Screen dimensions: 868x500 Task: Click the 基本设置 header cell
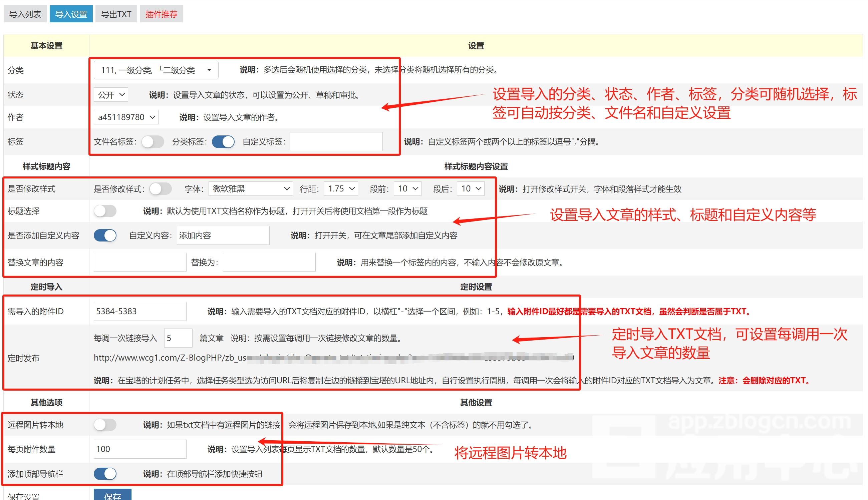[46, 46]
